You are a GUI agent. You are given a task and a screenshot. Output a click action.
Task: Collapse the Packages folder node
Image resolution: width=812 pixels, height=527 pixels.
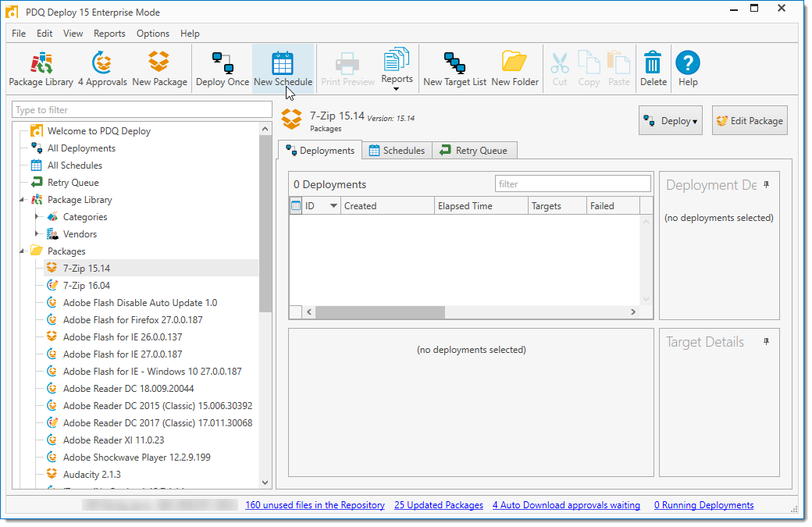(x=23, y=251)
